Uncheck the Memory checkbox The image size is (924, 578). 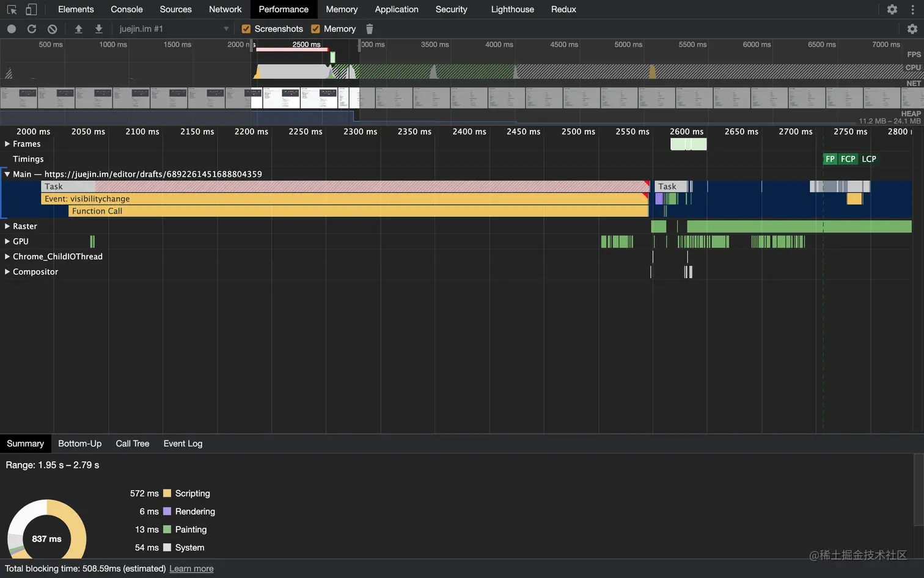[x=315, y=29]
